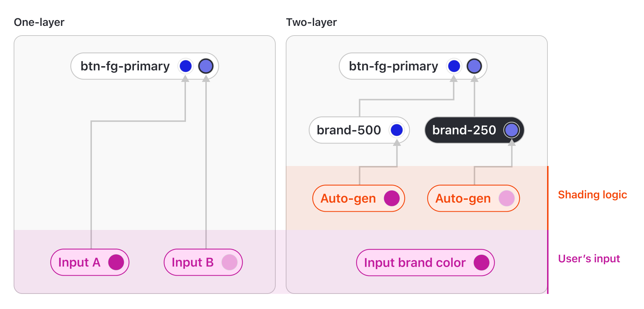Select the purple swatch on brand-250
The height and width of the screenshot is (309, 644).
pyautogui.click(x=512, y=130)
